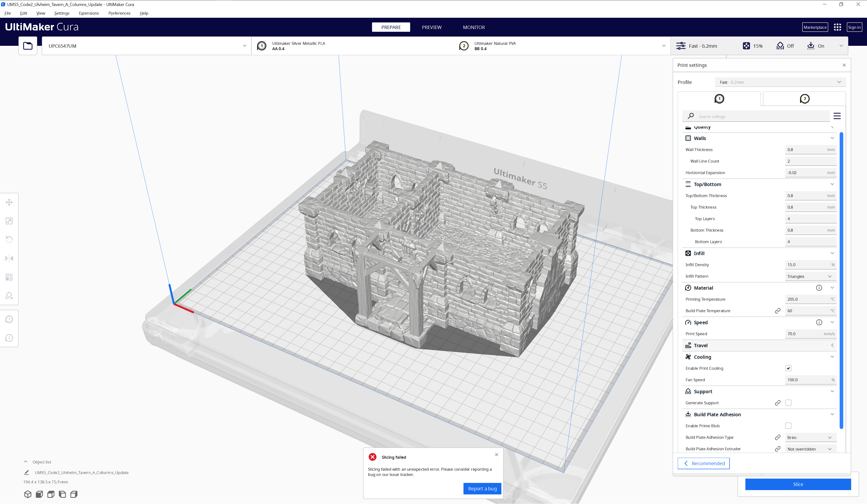Open a file using the folder icon

point(28,45)
